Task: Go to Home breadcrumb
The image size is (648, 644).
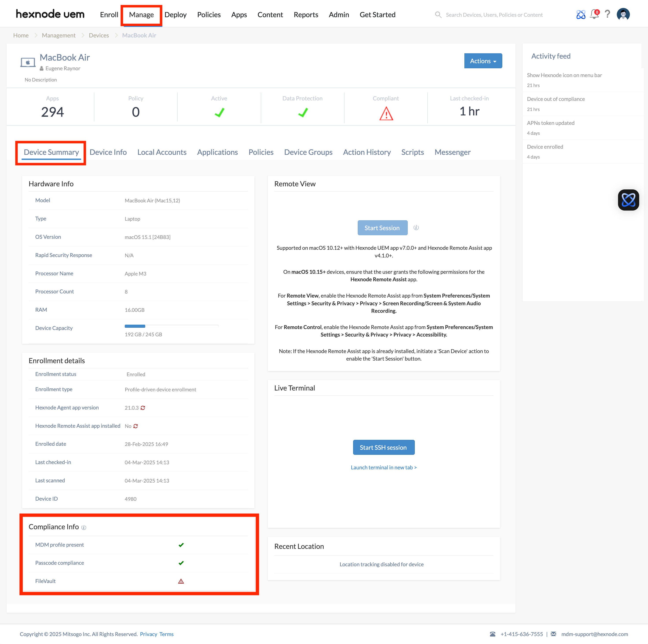Action: click(21, 35)
